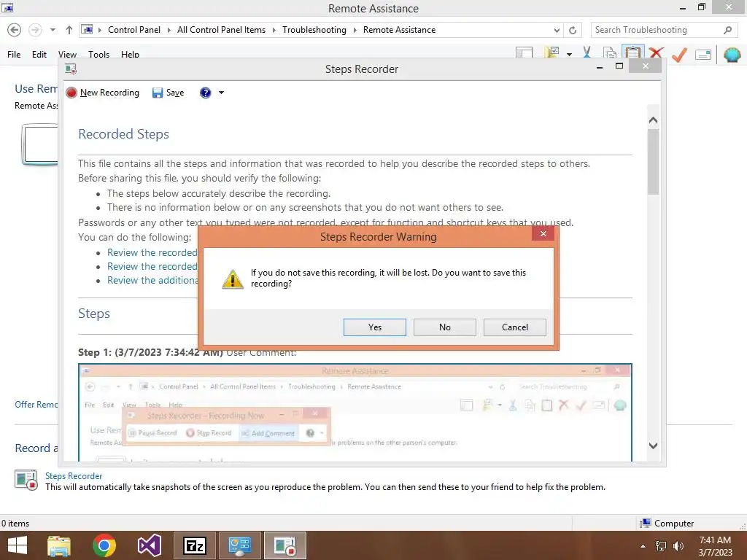Viewport: 747px width, 560px height.
Task: Click the scissors Cut icon
Action: 587,52
